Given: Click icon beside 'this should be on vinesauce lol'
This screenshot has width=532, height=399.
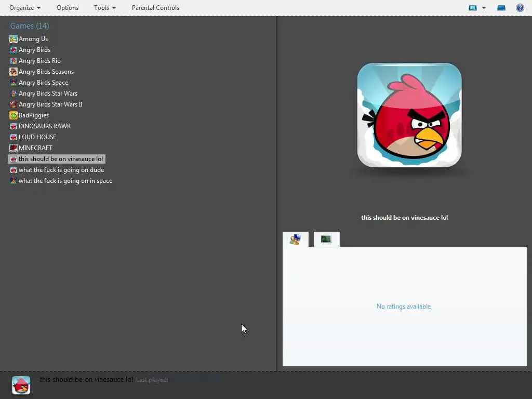Looking at the screenshot, I should point(13,159).
